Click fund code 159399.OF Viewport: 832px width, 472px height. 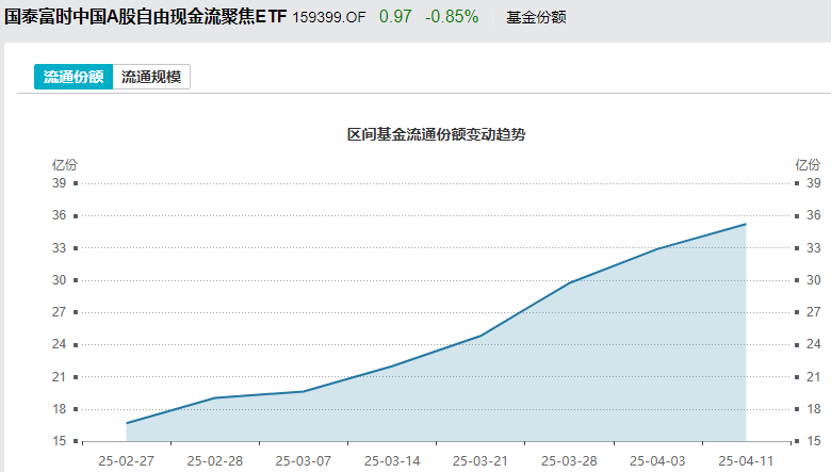pyautogui.click(x=329, y=18)
